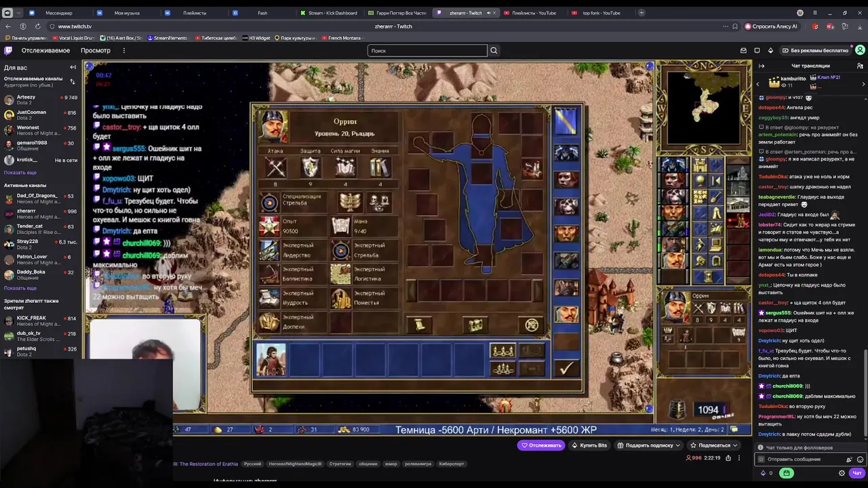Click the Атака crossed swords icon
Viewport: 868px width, 488px height.
(x=275, y=167)
